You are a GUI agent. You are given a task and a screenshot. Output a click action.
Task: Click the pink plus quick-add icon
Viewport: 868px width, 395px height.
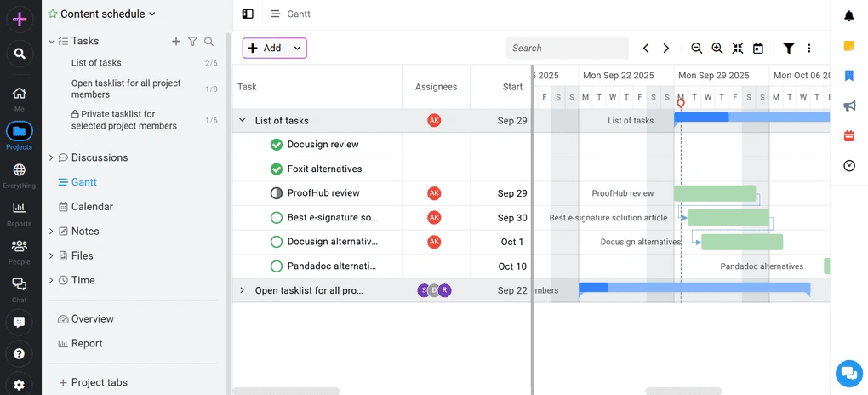(20, 20)
